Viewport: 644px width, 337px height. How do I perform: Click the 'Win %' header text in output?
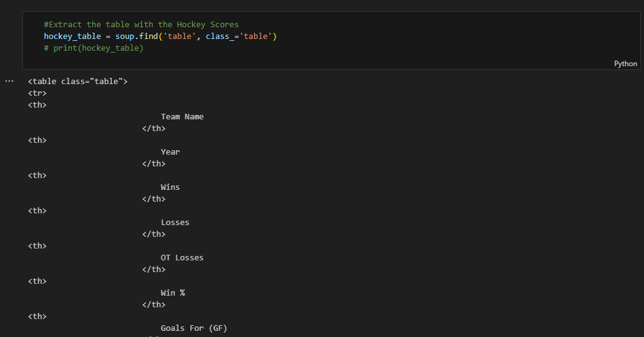(x=172, y=293)
